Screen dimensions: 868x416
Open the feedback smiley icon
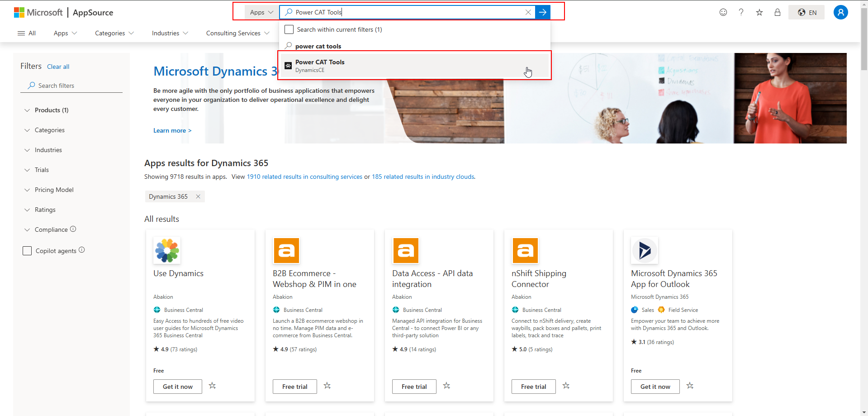coord(723,12)
